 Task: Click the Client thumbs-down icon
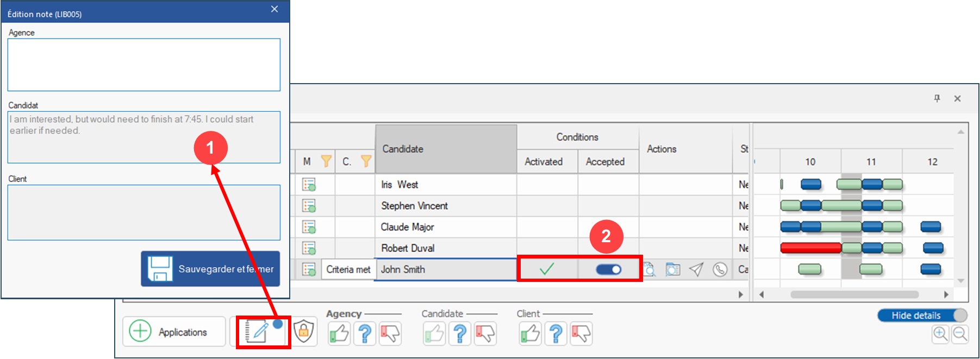(x=580, y=333)
